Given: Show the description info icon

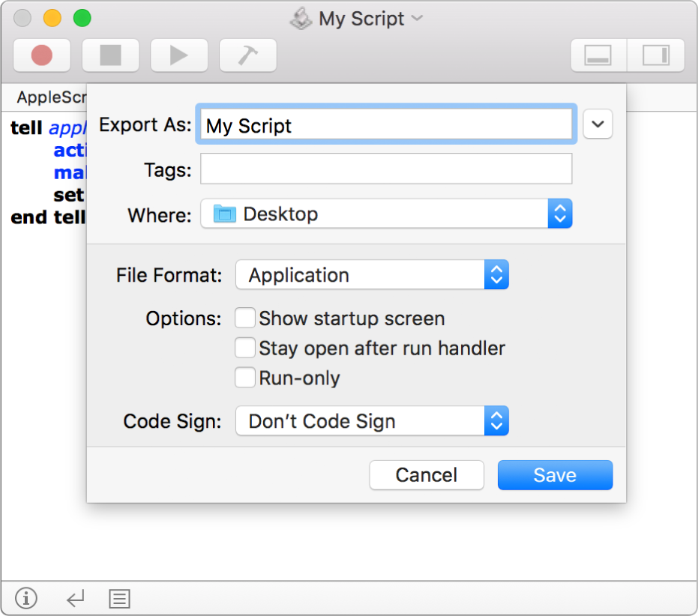Looking at the screenshot, I should 26,598.
